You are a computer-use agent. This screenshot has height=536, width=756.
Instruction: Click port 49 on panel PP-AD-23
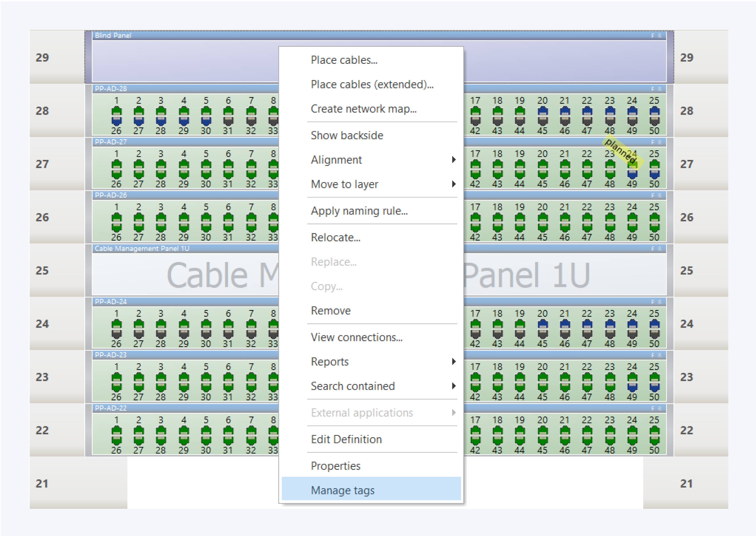click(x=632, y=387)
